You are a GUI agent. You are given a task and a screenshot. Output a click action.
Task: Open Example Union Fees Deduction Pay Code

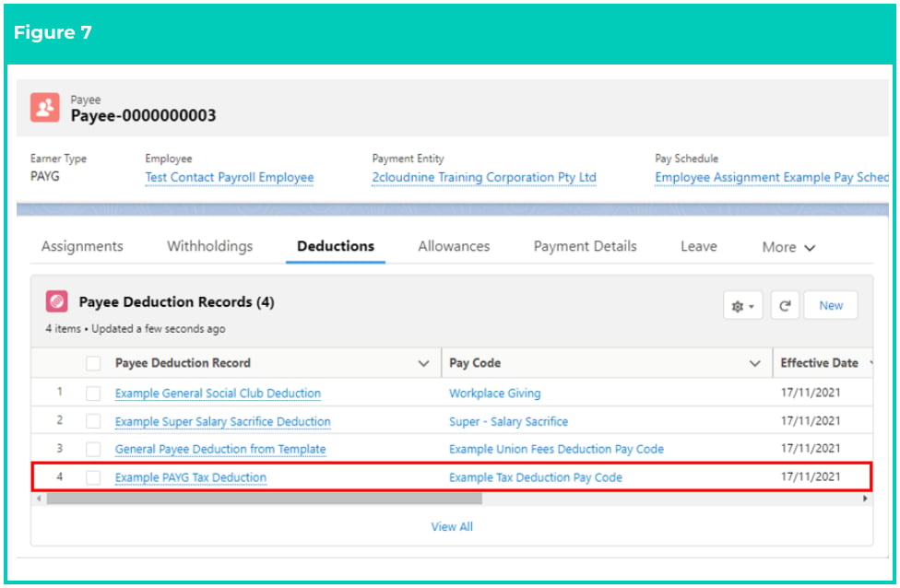coord(556,449)
